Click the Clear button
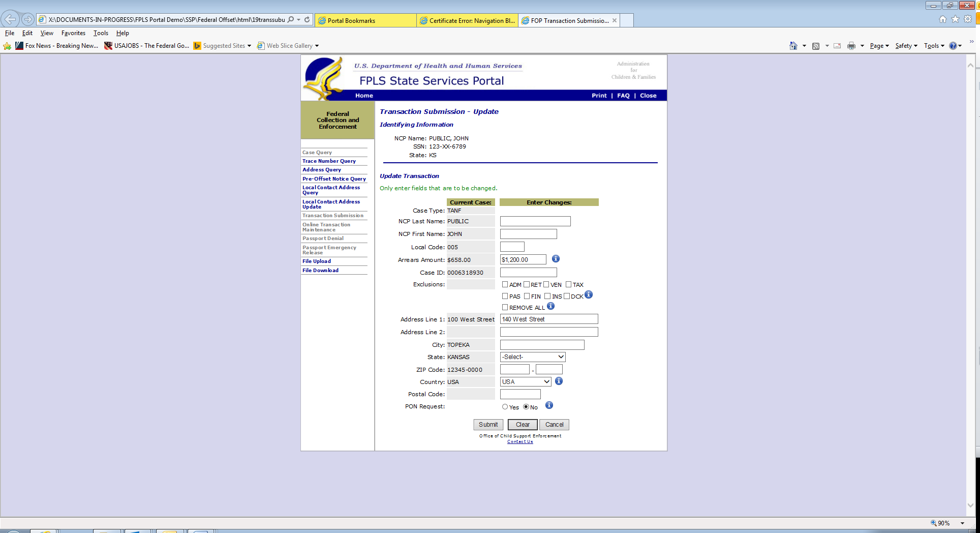The height and width of the screenshot is (533, 980). (523, 425)
